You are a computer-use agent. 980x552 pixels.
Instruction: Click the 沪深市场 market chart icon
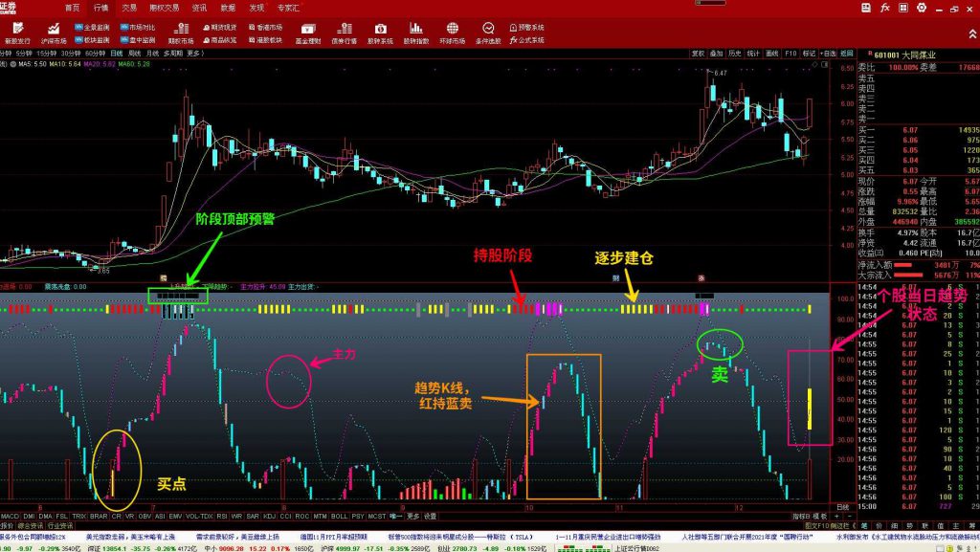click(x=55, y=33)
